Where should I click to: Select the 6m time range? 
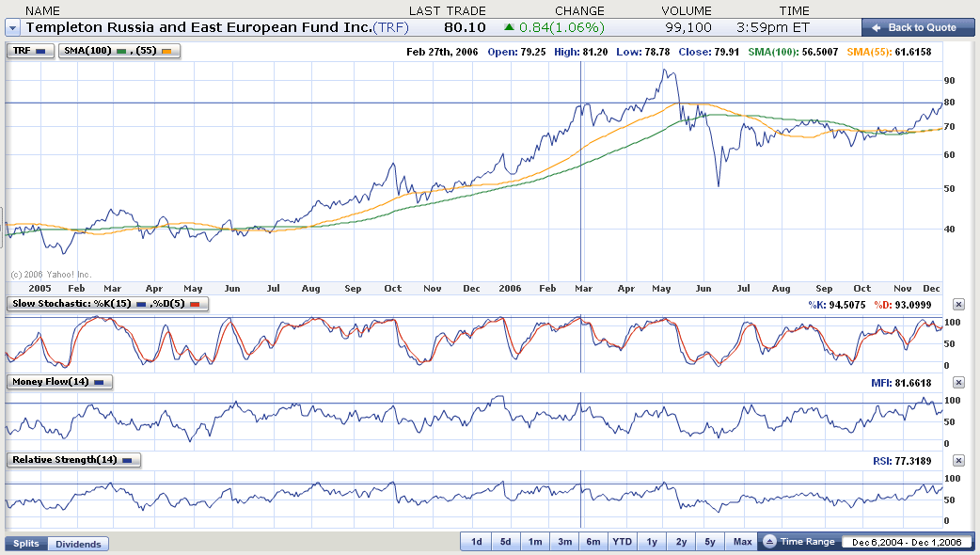click(593, 542)
